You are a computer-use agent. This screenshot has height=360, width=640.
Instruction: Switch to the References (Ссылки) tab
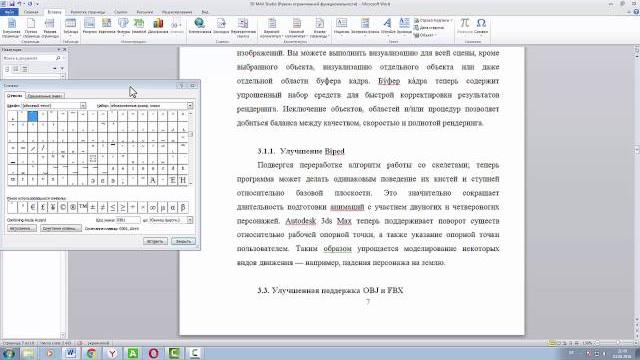coord(121,12)
